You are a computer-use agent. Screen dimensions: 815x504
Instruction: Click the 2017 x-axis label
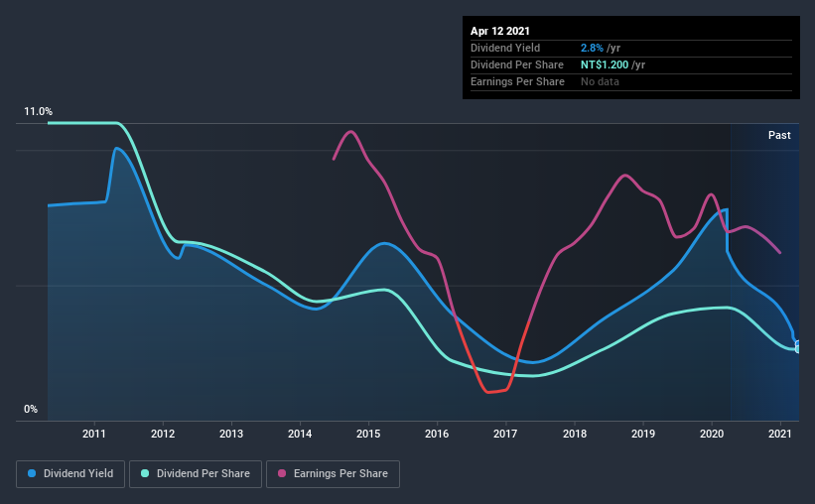(505, 434)
